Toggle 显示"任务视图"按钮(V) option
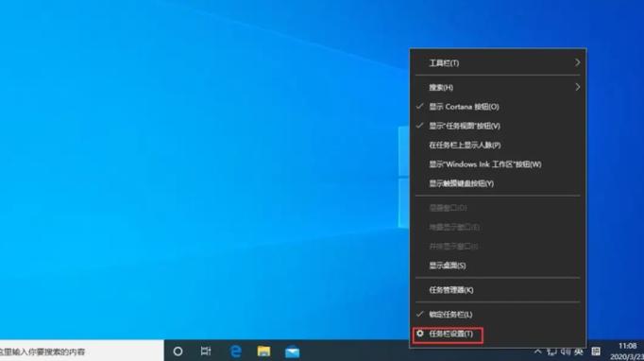Screen dimensions: 644x361 [498, 126]
